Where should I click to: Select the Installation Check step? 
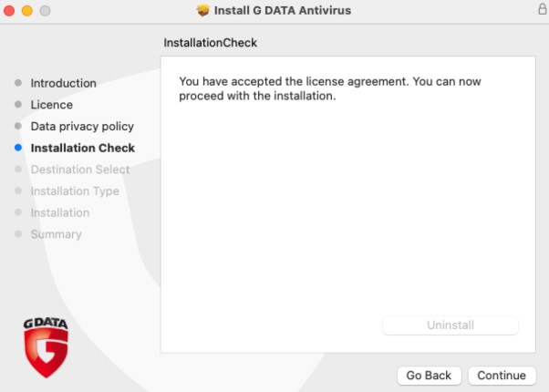point(82,148)
